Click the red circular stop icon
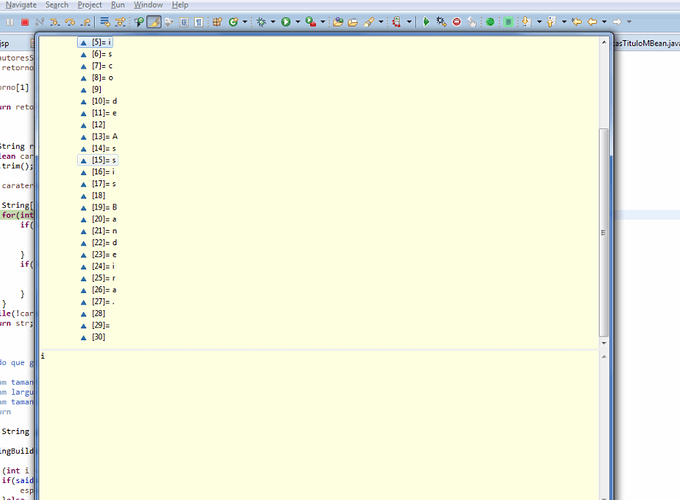680x500 pixels. pyautogui.click(x=457, y=22)
